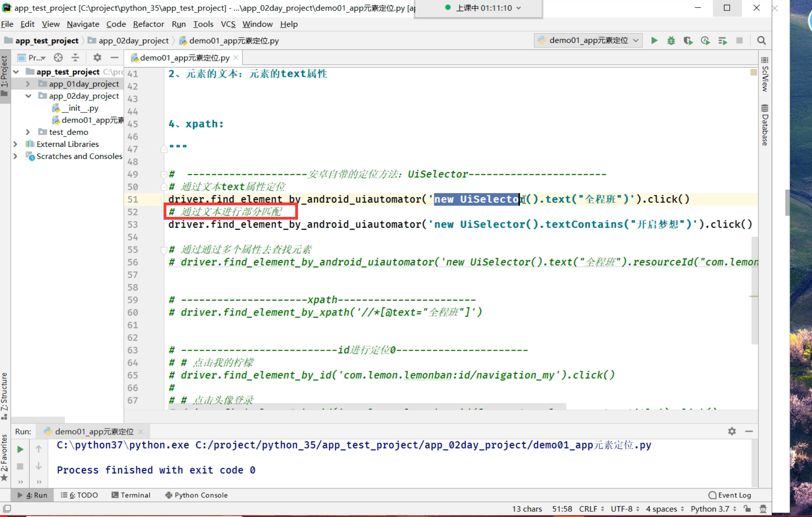This screenshot has height=517, width=812.
Task: Toggle tool window bars icon bottom-left
Action: point(7,509)
